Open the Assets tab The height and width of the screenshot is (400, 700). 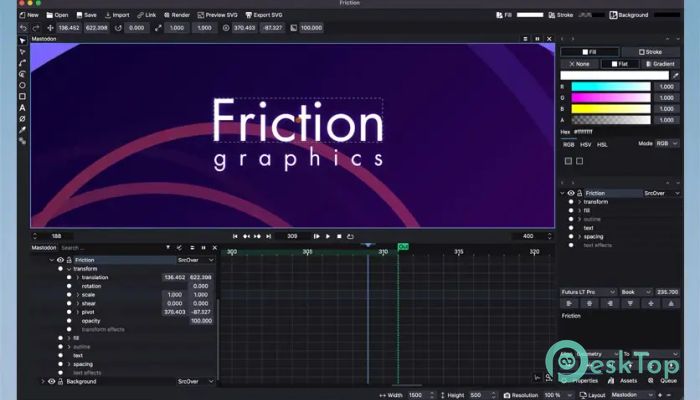tap(623, 381)
